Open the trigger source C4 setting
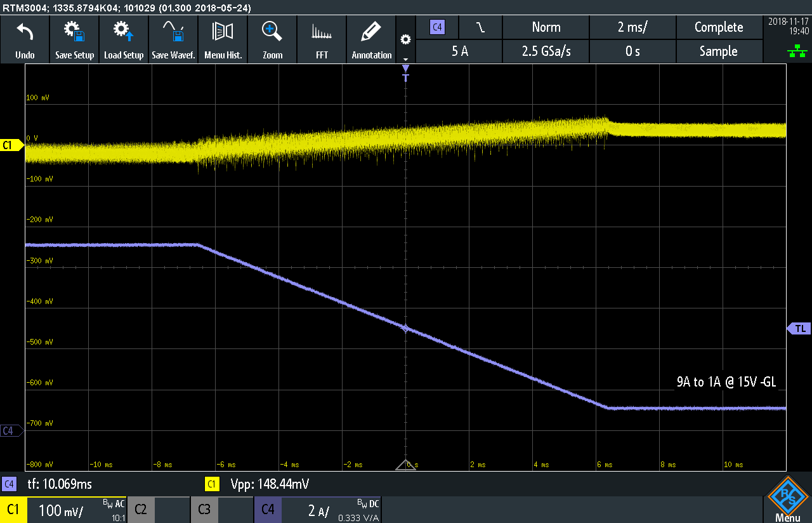 point(437,27)
